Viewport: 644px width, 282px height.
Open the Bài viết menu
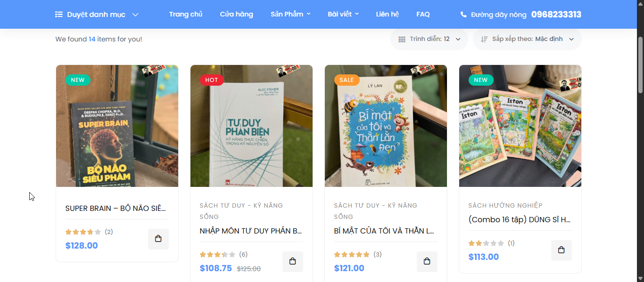(x=343, y=14)
